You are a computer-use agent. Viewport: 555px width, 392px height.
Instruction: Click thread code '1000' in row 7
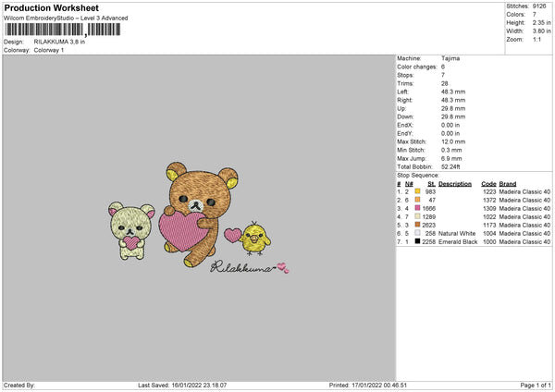point(489,242)
